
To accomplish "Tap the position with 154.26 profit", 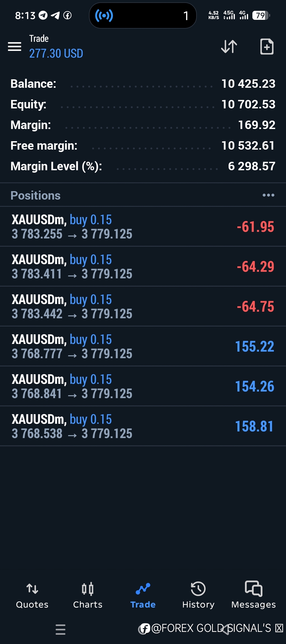I will [143, 386].
